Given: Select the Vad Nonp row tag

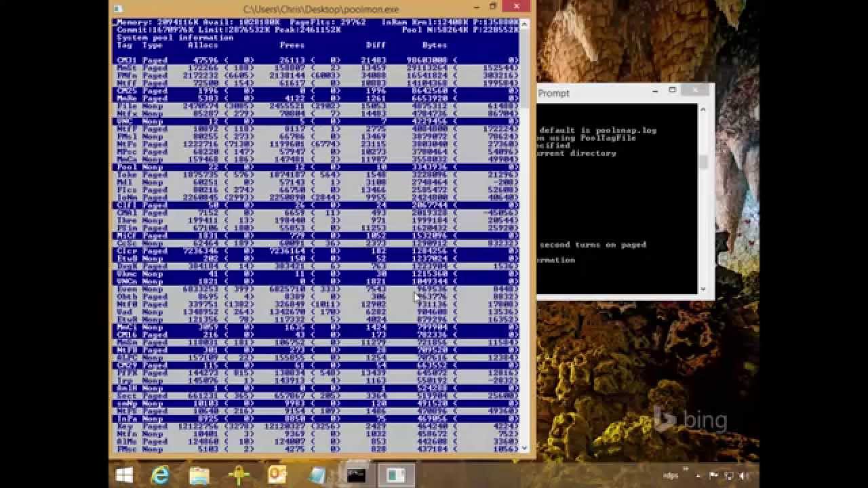Looking at the screenshot, I should click(x=125, y=312).
